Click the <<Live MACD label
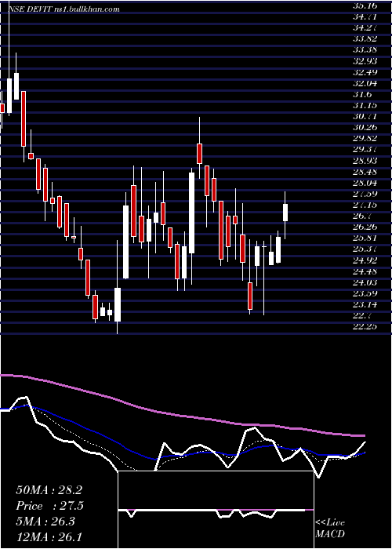The width and height of the screenshot is (392, 549). point(330,529)
